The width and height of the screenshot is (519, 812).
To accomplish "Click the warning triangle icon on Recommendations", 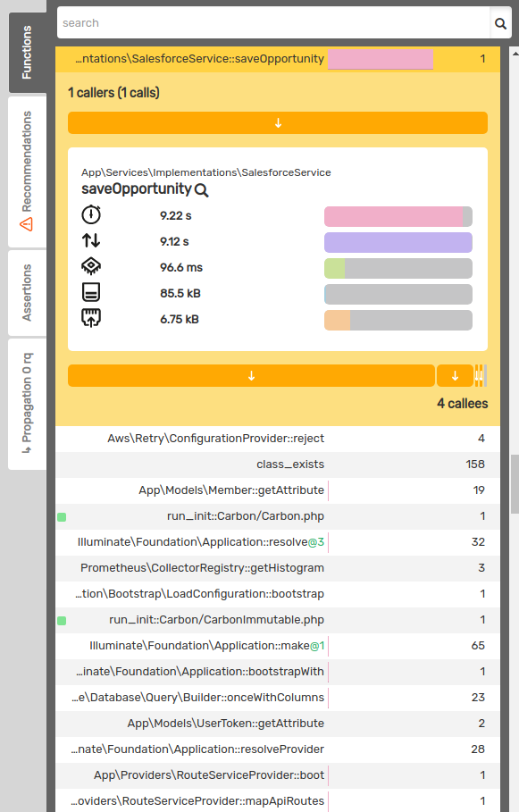I will tap(26, 224).
